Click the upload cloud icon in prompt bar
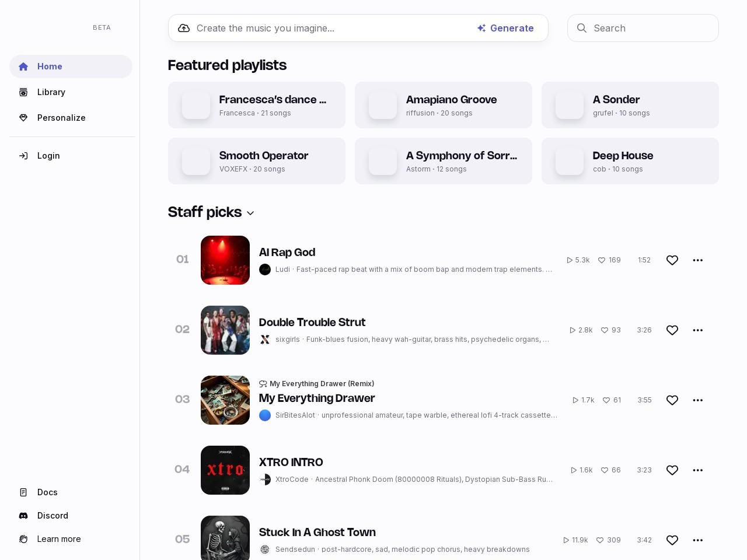Viewport: 747px width, 560px height. pos(184,28)
